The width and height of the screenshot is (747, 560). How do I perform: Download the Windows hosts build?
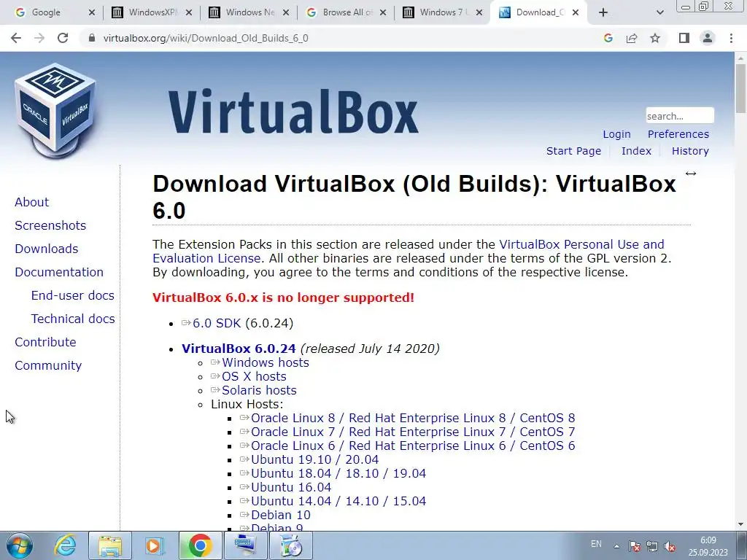[265, 362]
